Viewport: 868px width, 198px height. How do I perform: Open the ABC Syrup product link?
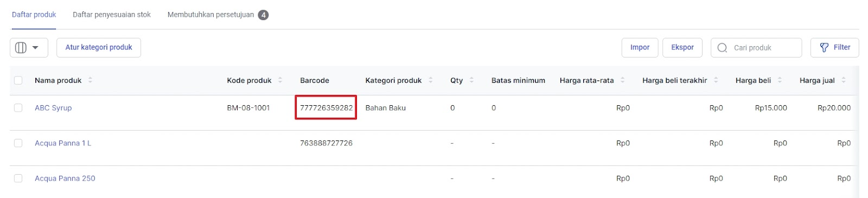pos(53,108)
